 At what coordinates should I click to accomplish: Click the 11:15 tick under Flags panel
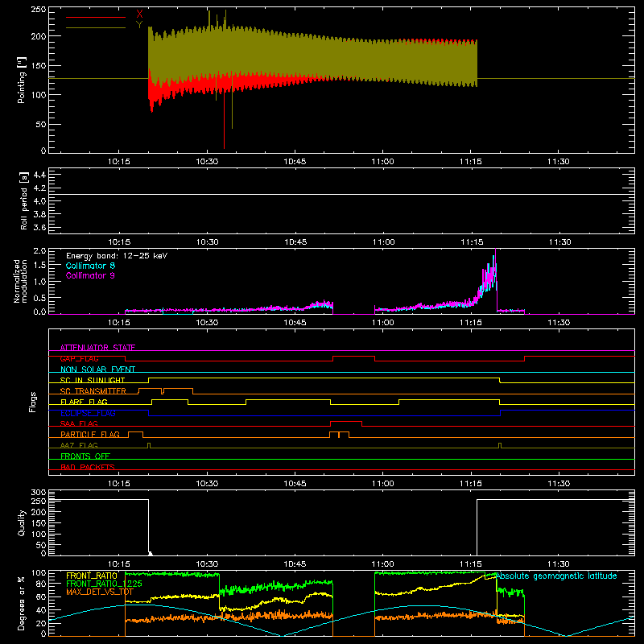[x=471, y=484]
